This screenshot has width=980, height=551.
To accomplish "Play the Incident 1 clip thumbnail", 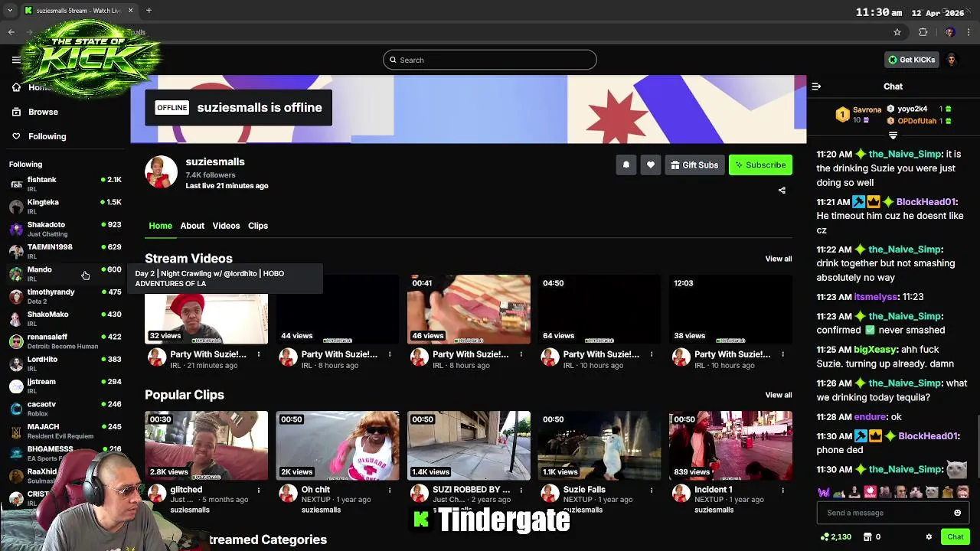I will 730,445.
